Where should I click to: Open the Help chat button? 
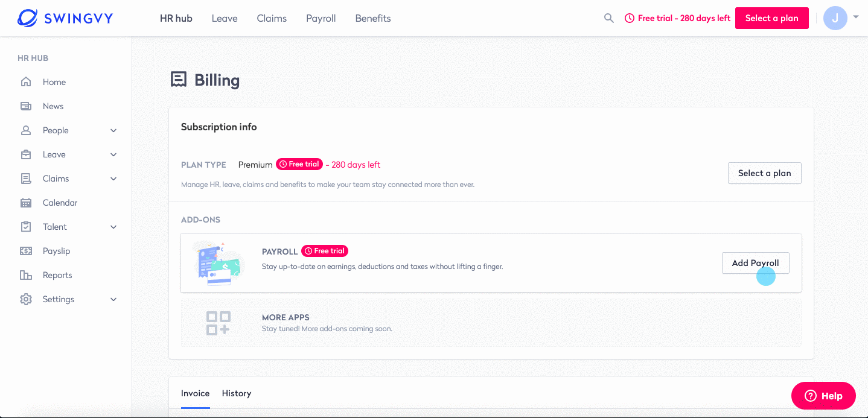pyautogui.click(x=823, y=396)
